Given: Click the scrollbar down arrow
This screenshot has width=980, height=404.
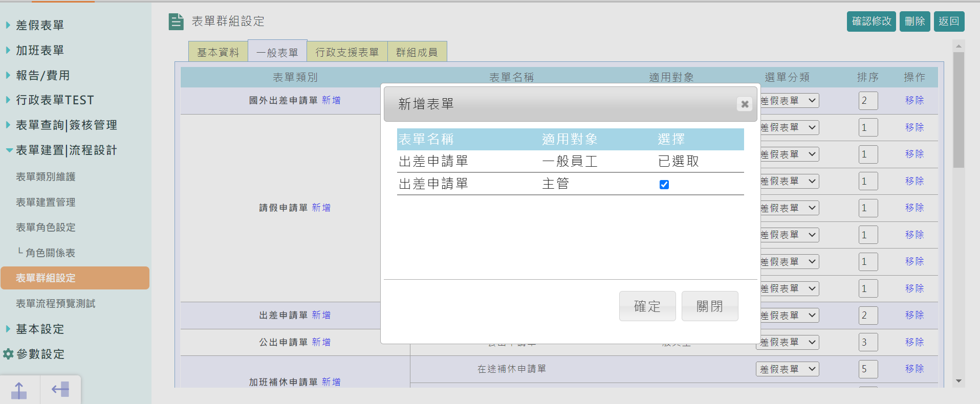Looking at the screenshot, I should click(x=959, y=381).
